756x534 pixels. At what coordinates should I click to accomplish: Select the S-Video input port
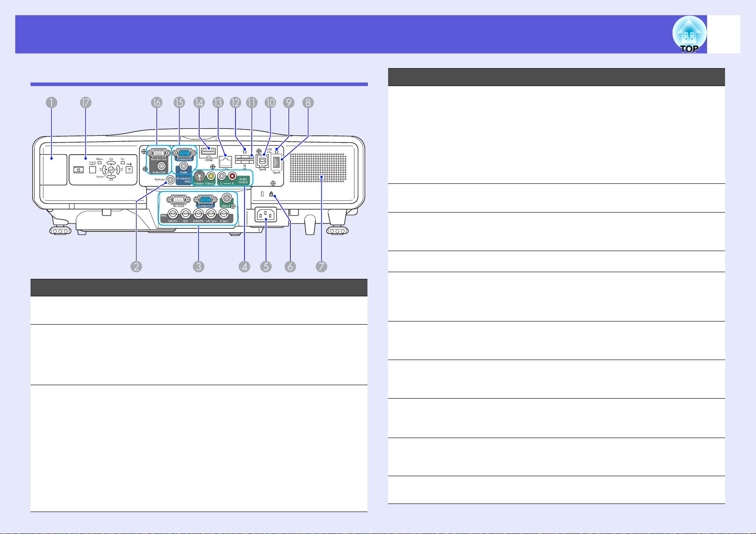pyautogui.click(x=198, y=176)
